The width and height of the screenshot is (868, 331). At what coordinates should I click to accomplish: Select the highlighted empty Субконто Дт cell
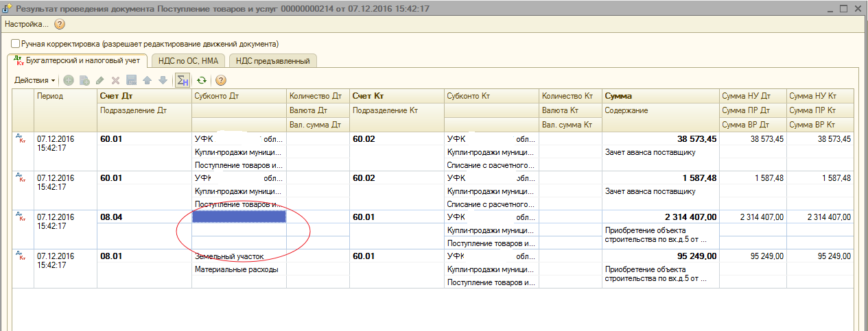coord(239,217)
